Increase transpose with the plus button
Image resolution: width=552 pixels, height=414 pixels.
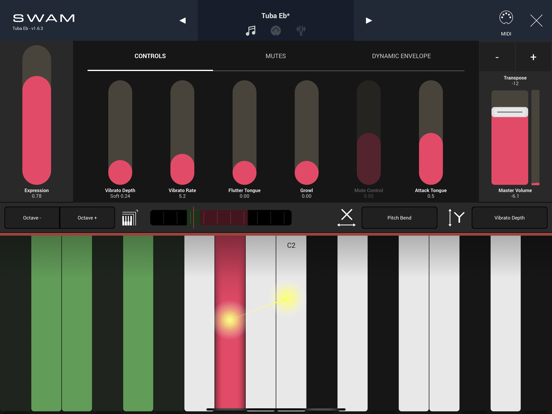pyautogui.click(x=533, y=57)
